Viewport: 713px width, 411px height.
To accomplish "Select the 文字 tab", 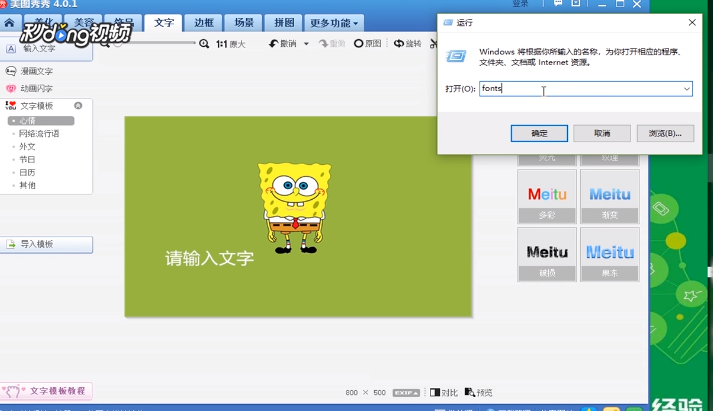I will click(x=164, y=23).
